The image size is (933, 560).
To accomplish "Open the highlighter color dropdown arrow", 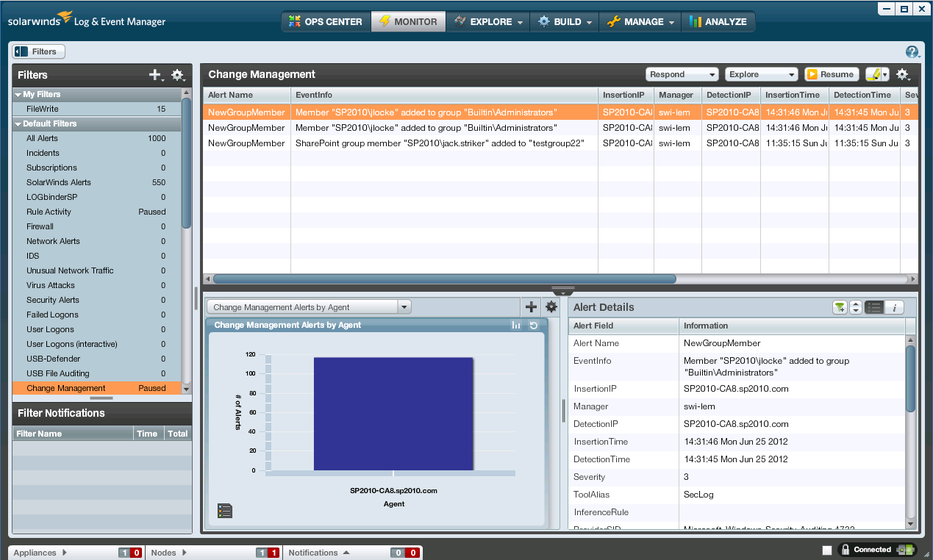I will pos(884,74).
